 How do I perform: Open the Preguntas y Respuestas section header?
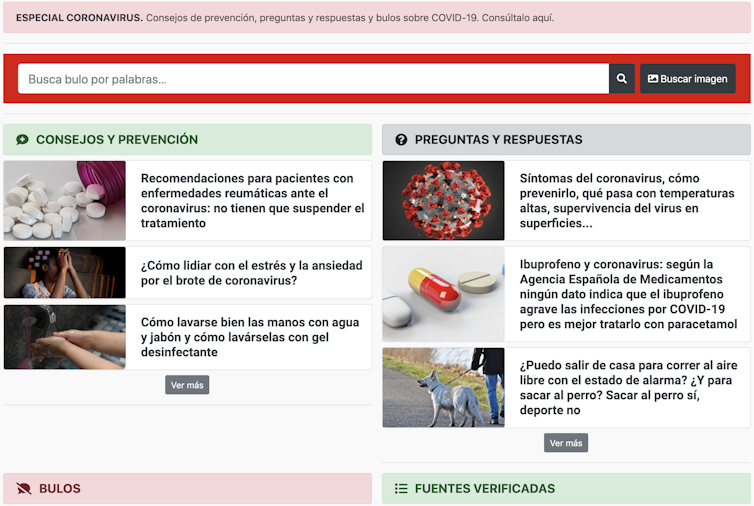point(498,140)
